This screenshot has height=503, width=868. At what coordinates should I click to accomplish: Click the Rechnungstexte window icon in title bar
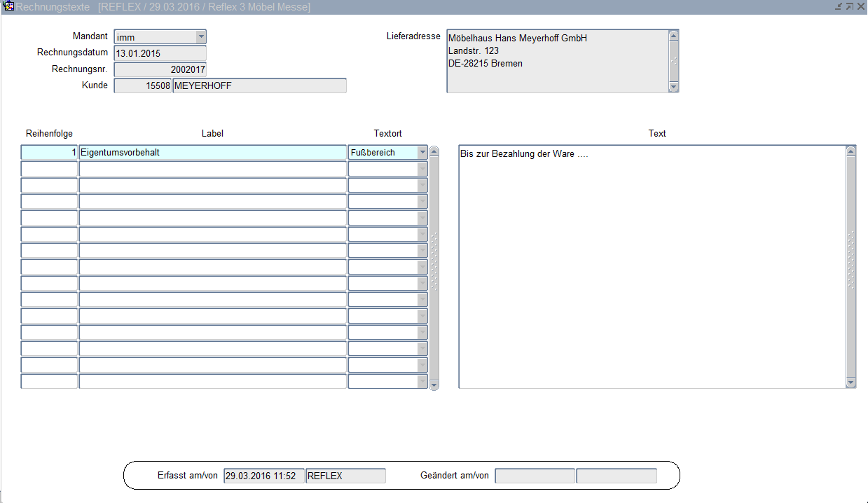(9, 6)
